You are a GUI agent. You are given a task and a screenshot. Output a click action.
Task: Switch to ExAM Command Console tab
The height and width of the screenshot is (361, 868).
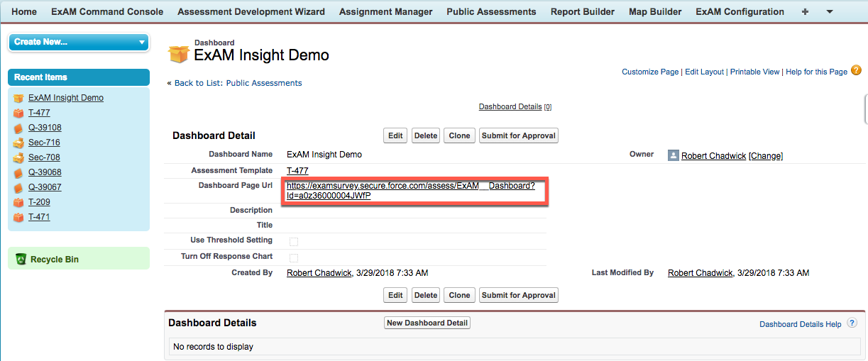[x=107, y=12]
